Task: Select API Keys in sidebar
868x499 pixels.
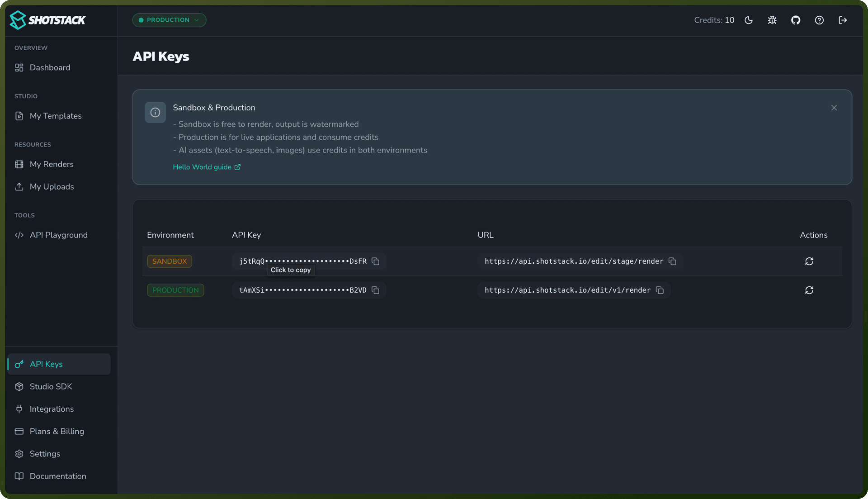Action: pyautogui.click(x=59, y=364)
